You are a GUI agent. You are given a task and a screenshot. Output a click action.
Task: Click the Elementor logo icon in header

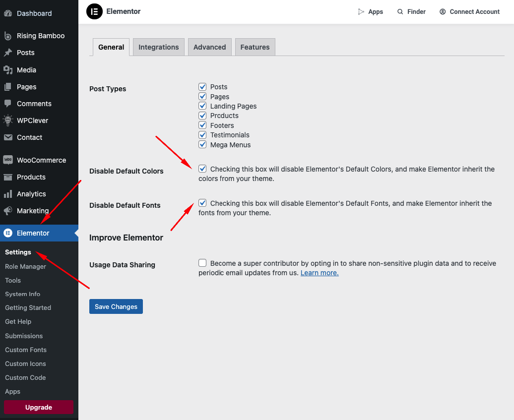click(x=94, y=11)
